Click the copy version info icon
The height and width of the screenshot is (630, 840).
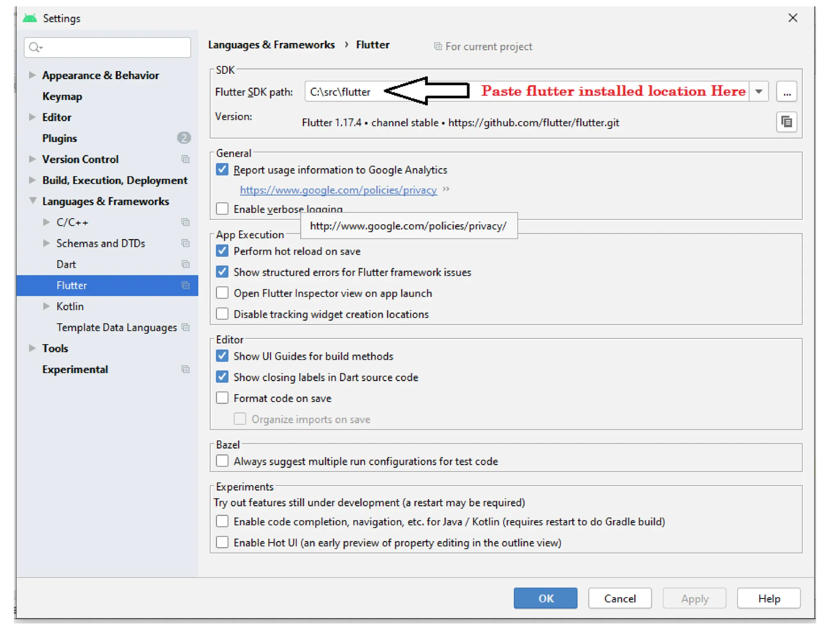click(x=786, y=122)
